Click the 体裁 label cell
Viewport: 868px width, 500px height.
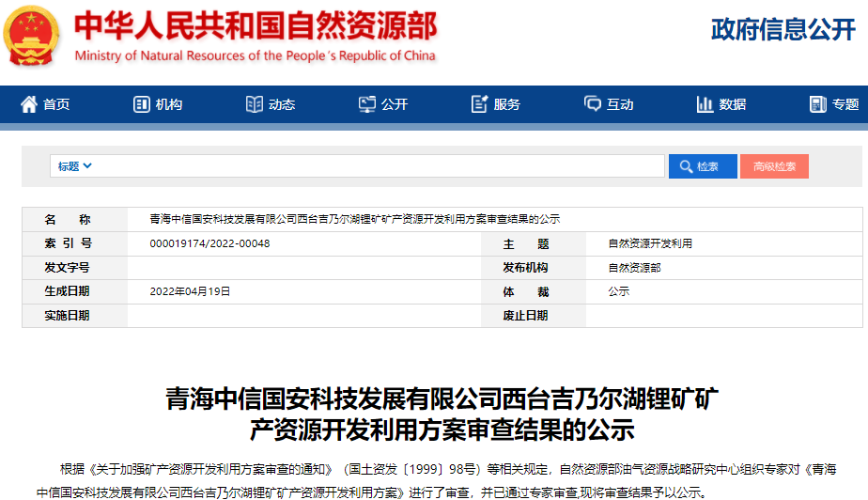[533, 291]
